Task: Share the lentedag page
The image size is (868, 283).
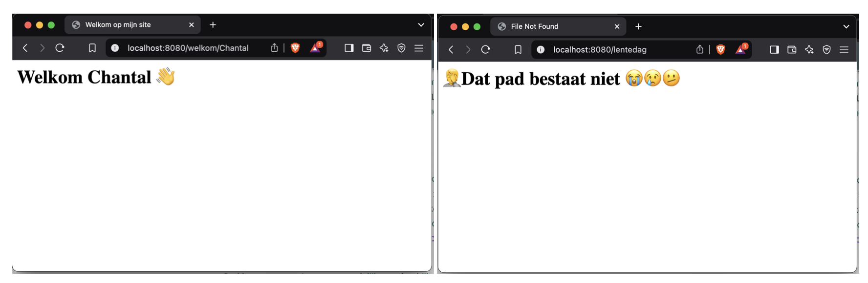Action: [x=700, y=49]
